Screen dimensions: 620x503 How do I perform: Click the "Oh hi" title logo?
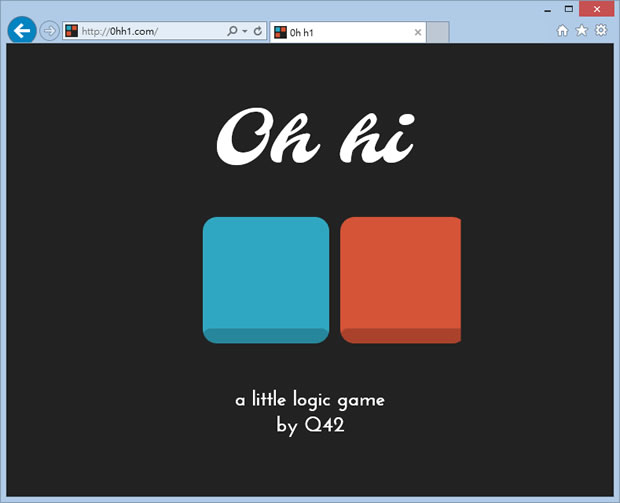(316, 136)
